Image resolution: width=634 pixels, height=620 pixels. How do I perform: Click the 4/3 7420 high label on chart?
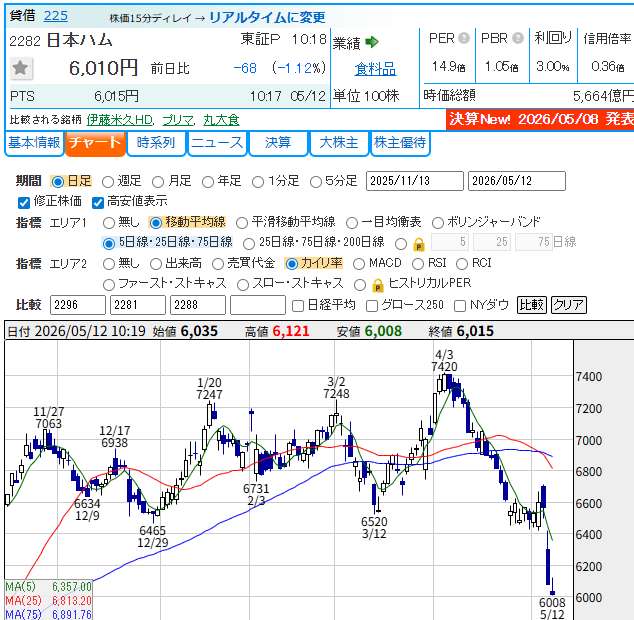(444, 361)
